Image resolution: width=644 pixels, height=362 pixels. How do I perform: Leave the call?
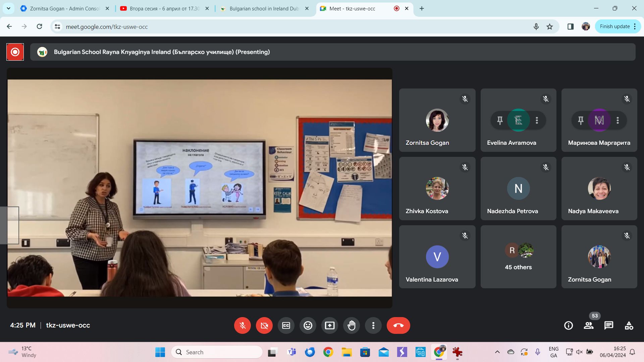[398, 325]
